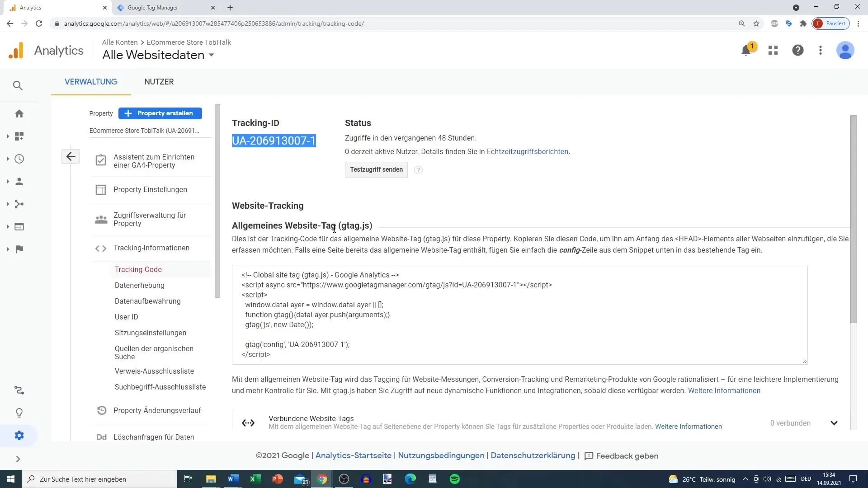Screen dimensions: 868x488
Task: Switch to the NUTZER tab
Action: click(x=159, y=82)
